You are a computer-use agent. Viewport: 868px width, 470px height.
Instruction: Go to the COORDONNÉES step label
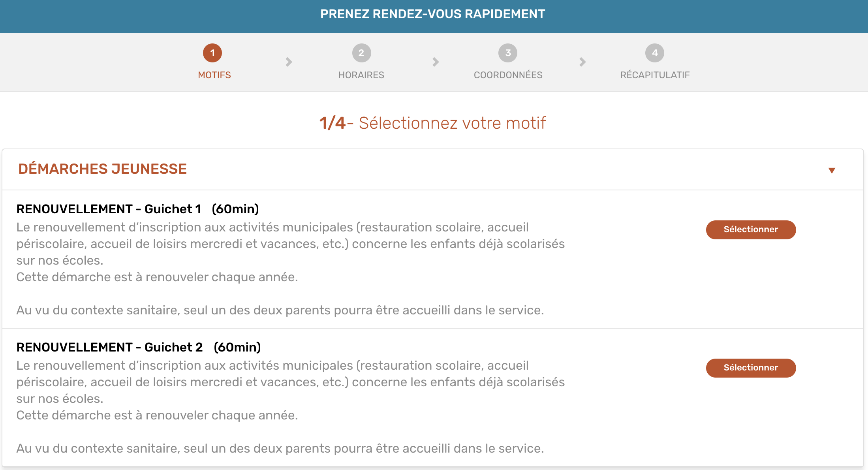pyautogui.click(x=508, y=75)
